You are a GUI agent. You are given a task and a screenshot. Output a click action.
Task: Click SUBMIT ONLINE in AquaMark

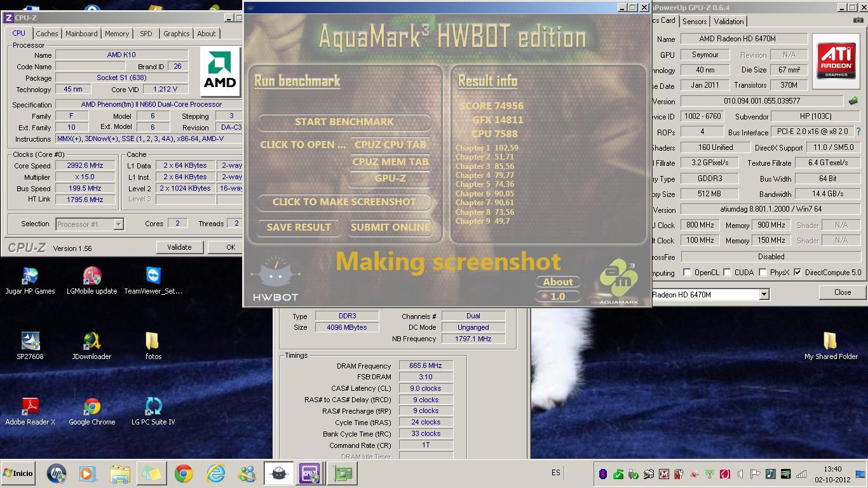point(390,227)
